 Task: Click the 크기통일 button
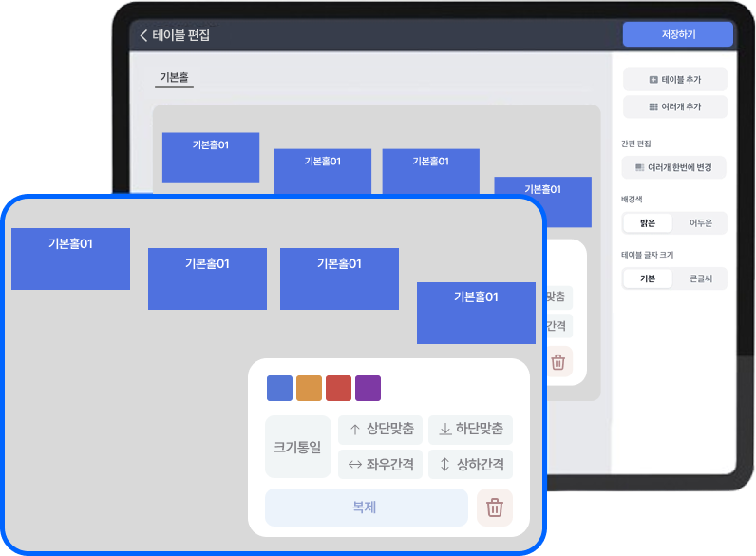[298, 447]
